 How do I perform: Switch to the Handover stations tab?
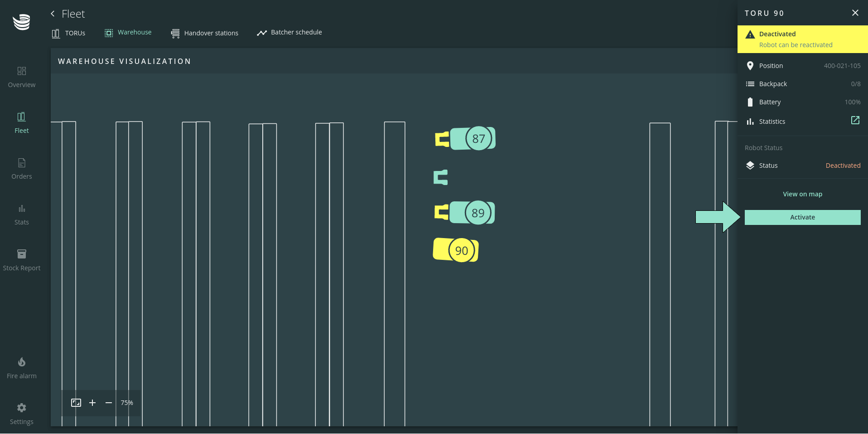(205, 33)
